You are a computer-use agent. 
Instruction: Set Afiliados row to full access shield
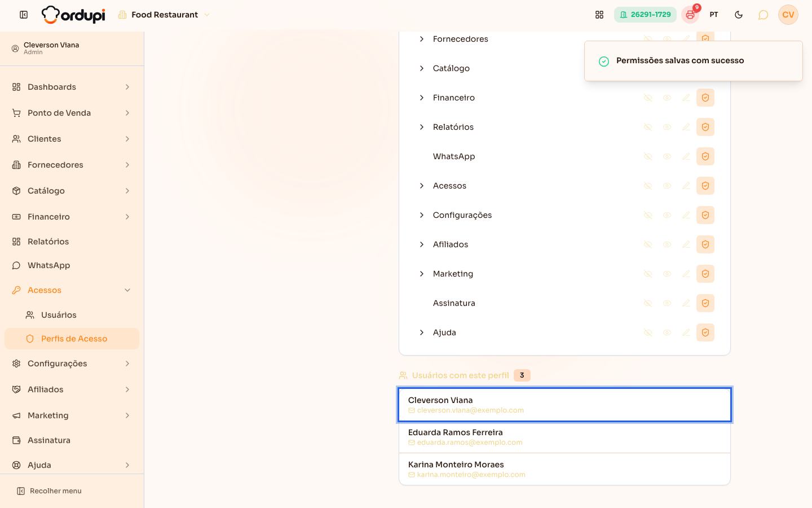[x=705, y=244]
